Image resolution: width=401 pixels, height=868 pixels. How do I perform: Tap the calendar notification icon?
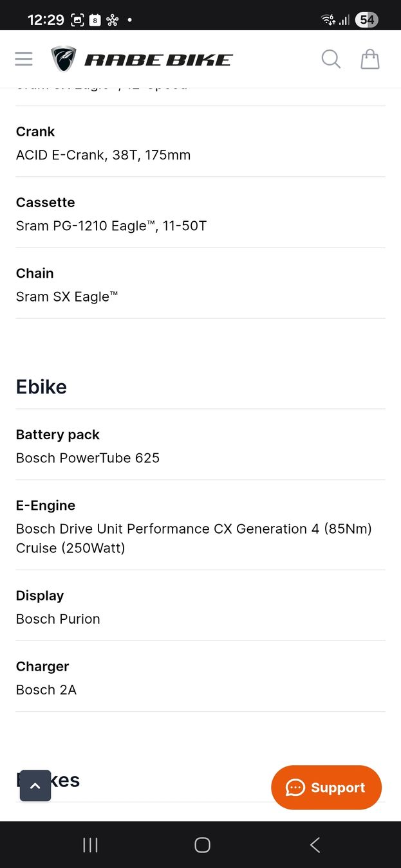tap(95, 20)
